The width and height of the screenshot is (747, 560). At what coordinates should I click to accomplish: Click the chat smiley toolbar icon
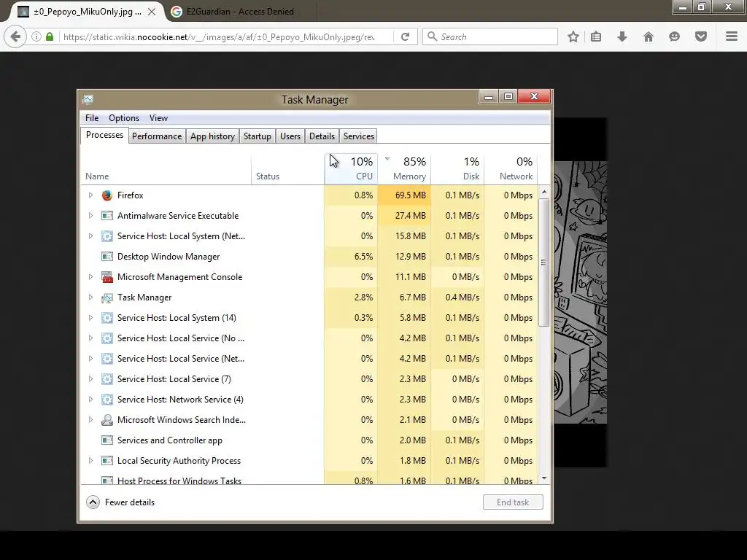click(674, 36)
